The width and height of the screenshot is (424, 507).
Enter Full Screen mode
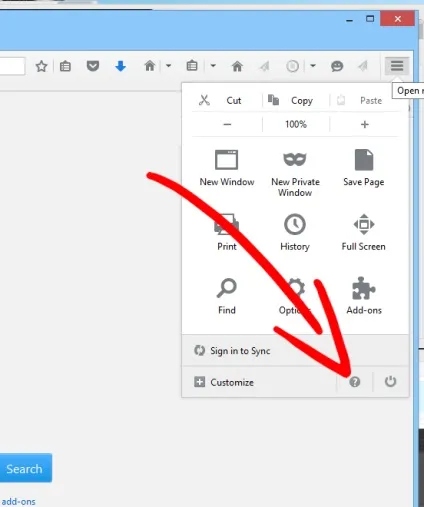[x=364, y=232]
